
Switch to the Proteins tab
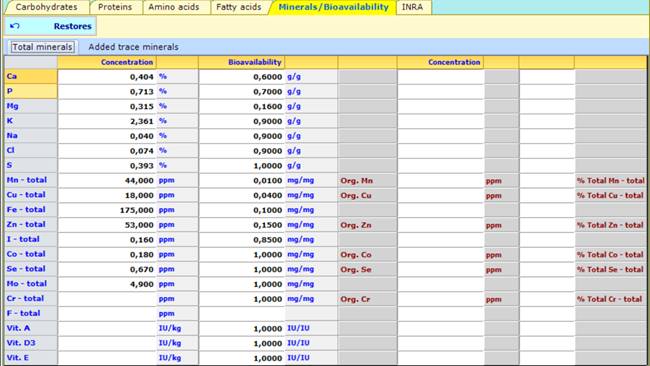point(115,7)
